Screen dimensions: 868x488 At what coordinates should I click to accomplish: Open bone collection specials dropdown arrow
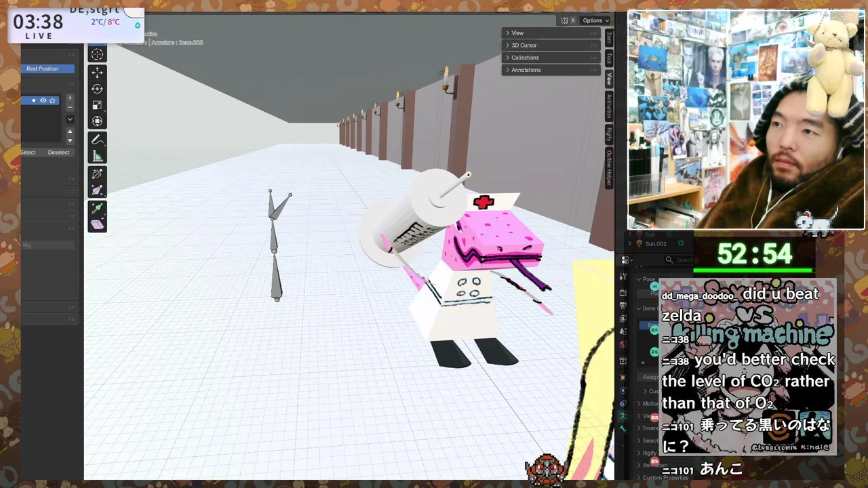coord(70,119)
